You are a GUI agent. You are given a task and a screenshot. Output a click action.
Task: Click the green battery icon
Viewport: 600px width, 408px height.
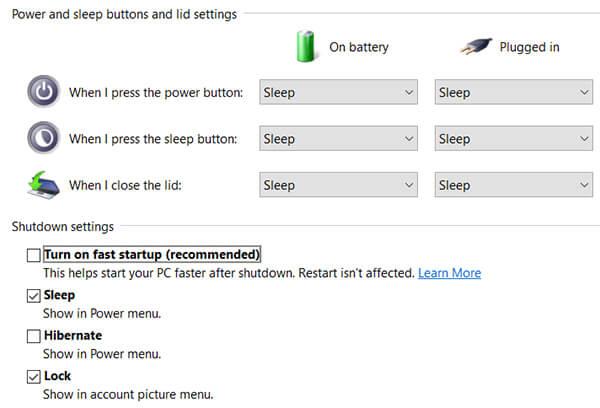tap(306, 46)
